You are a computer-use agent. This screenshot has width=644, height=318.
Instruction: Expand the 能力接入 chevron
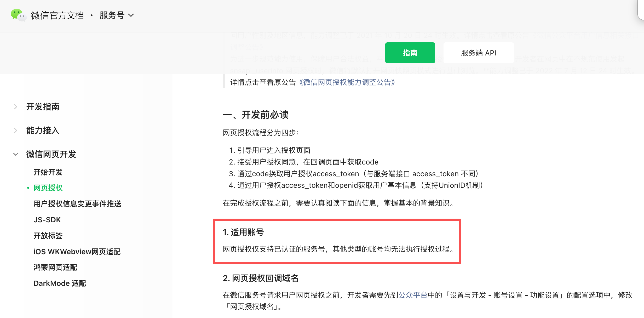(16, 130)
